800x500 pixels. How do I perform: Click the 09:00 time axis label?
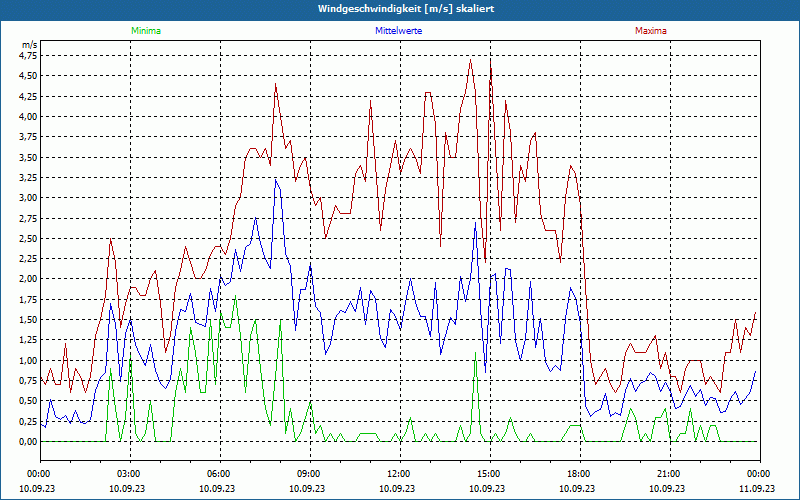coord(308,474)
